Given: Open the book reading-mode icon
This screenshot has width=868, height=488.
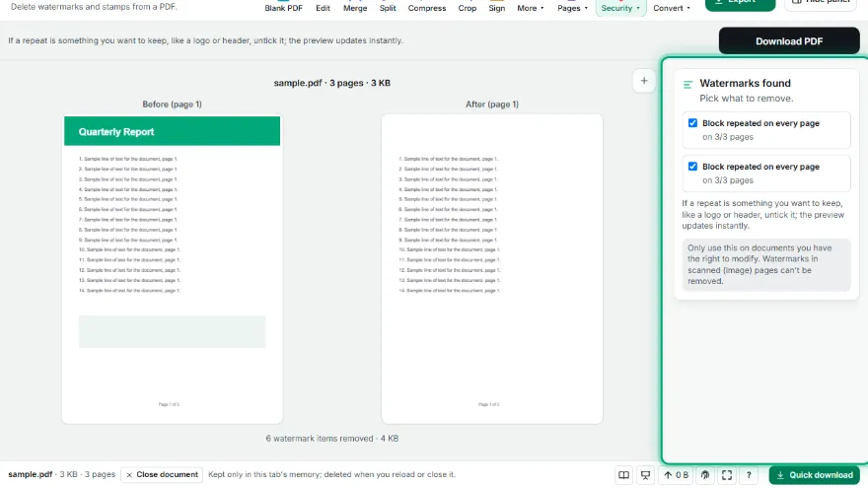Looking at the screenshot, I should click(623, 475).
